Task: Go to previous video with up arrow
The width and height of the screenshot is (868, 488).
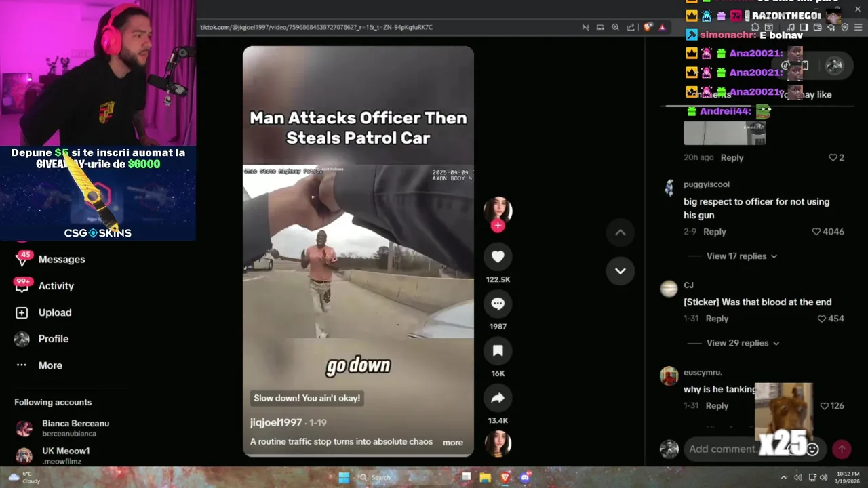Action: tap(620, 232)
